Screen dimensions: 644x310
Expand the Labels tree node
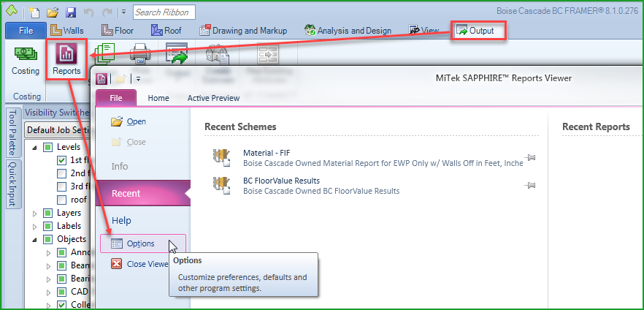(x=34, y=226)
